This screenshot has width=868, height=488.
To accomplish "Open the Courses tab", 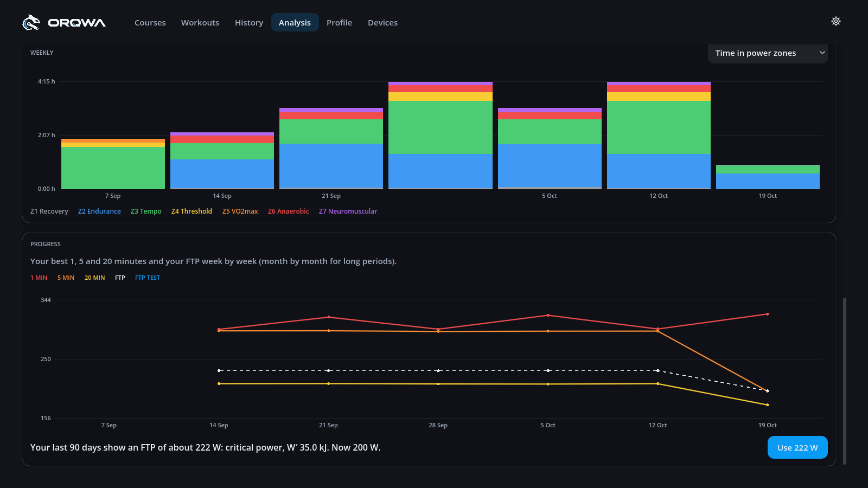I will (x=150, y=23).
